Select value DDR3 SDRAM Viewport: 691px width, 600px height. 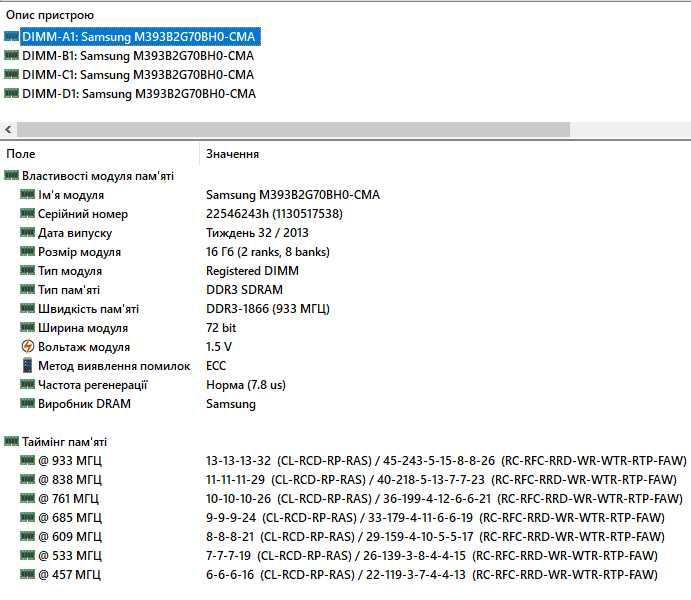[x=244, y=290]
